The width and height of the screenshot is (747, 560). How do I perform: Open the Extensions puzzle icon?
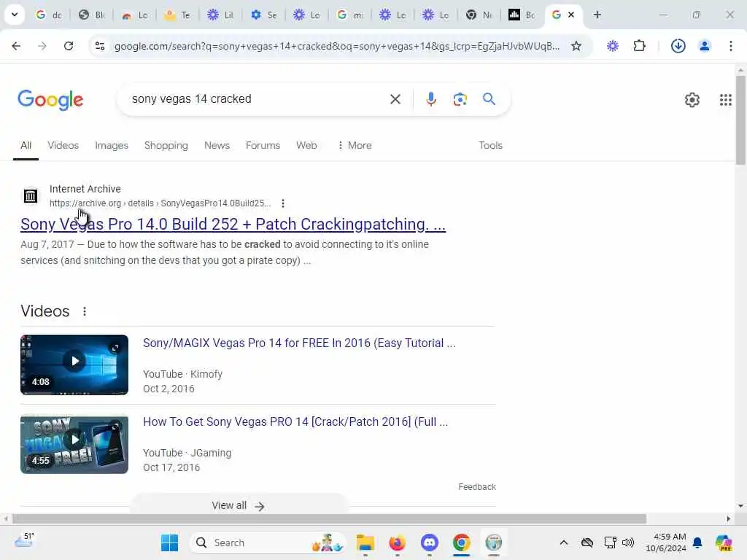[639, 46]
